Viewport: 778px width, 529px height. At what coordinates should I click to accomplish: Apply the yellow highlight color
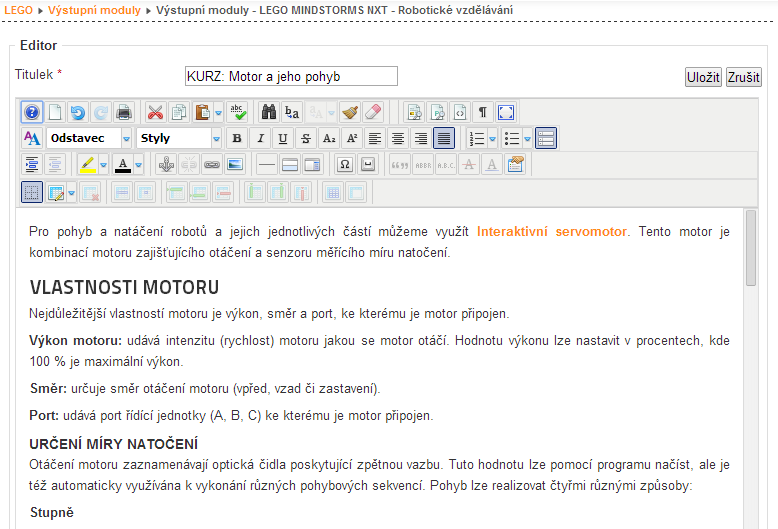pyautogui.click(x=88, y=164)
